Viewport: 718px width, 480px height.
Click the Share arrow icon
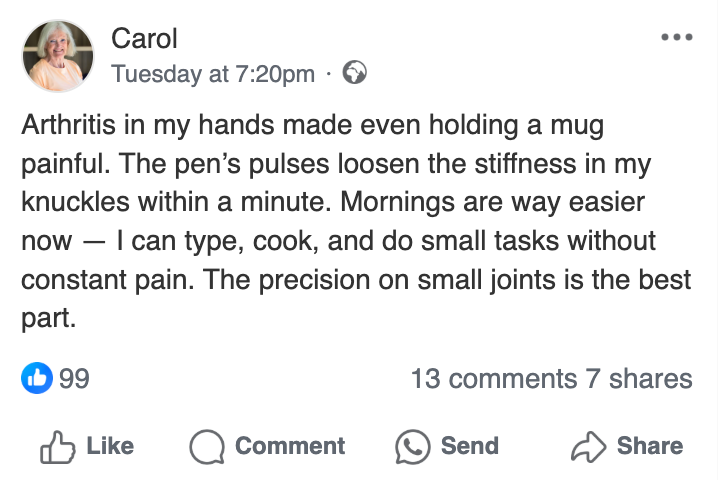[x=586, y=446]
